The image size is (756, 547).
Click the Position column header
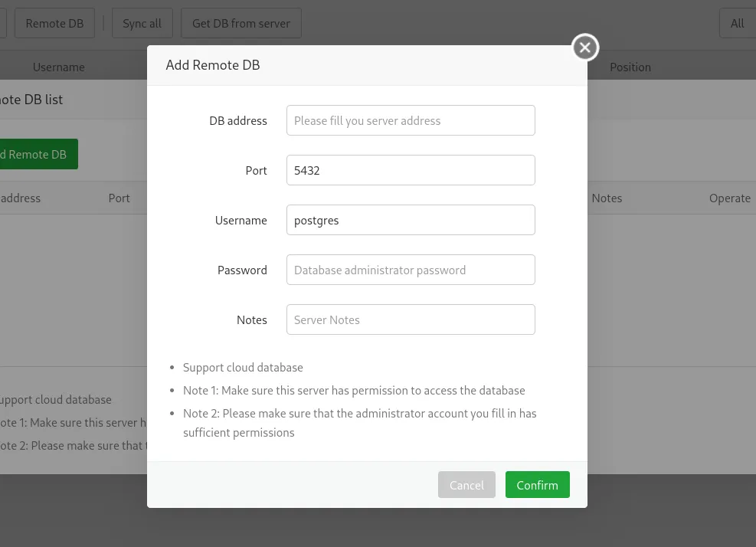630,67
